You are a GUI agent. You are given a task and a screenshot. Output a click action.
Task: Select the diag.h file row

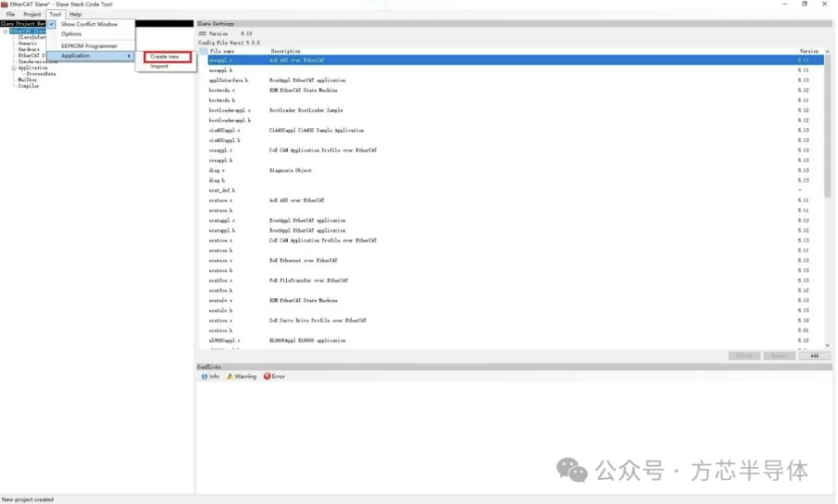(x=516, y=180)
